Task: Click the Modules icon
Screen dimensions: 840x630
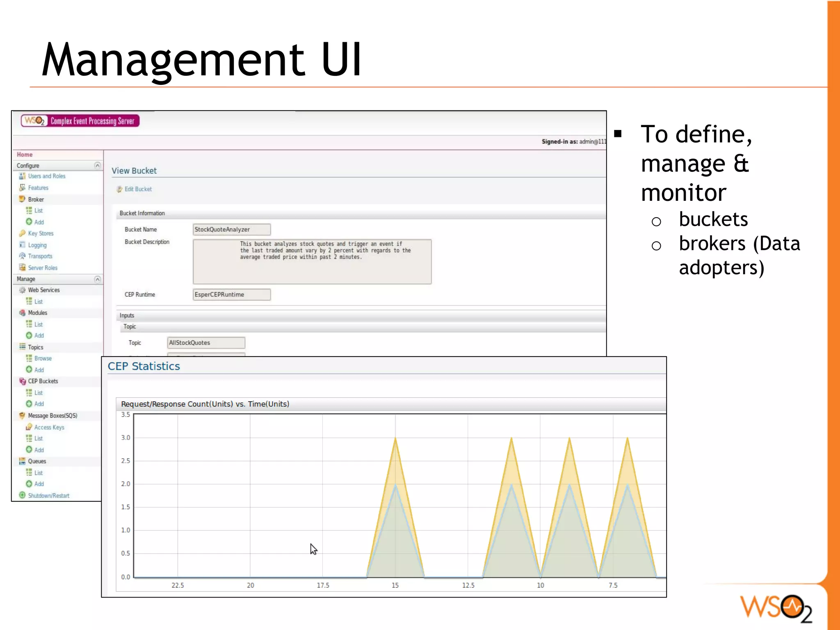Action: coord(22,312)
